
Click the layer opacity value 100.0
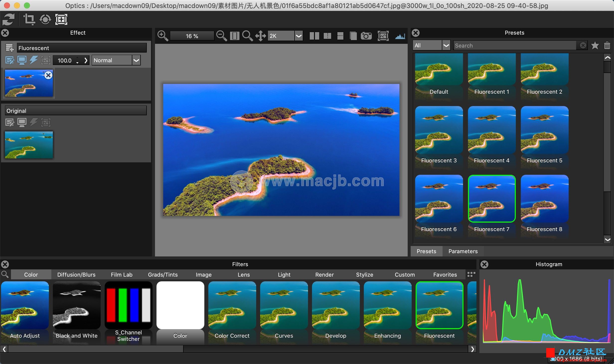pos(65,60)
